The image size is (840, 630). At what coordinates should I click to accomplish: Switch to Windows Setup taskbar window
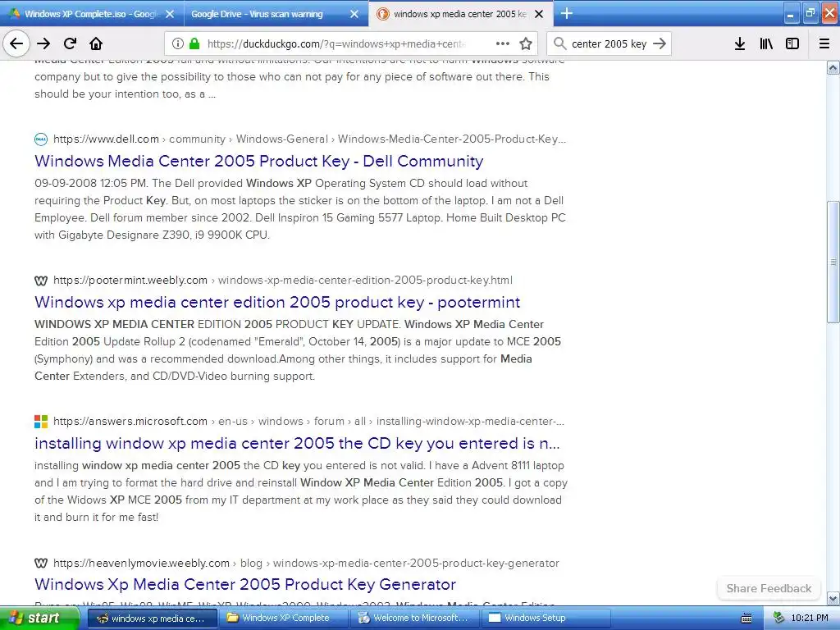tap(546, 618)
